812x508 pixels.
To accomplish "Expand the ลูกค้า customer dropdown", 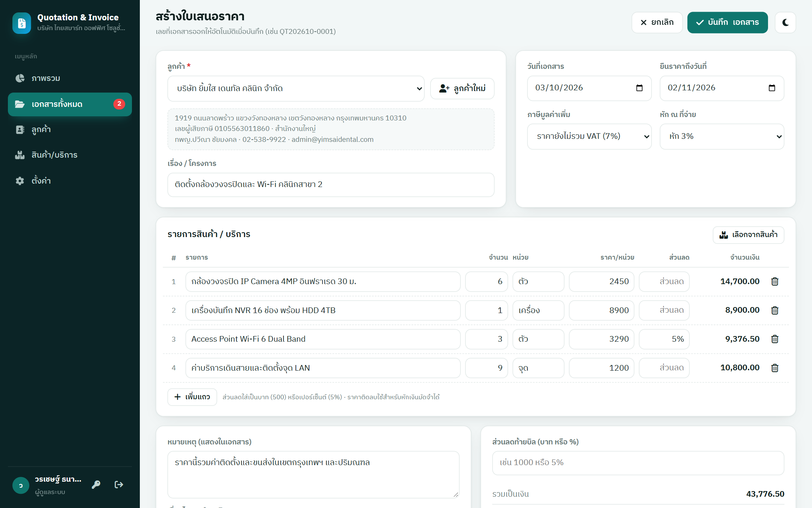I will [x=296, y=89].
